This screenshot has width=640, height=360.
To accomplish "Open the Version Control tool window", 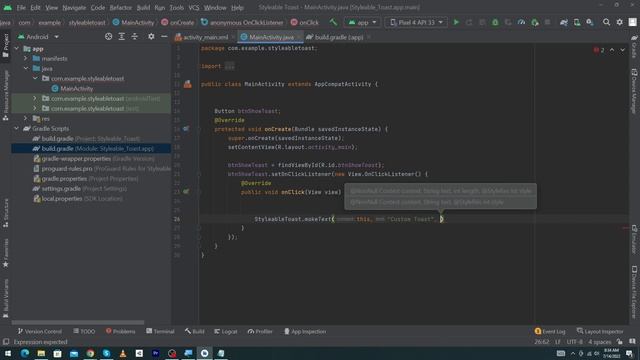I will pos(40,331).
